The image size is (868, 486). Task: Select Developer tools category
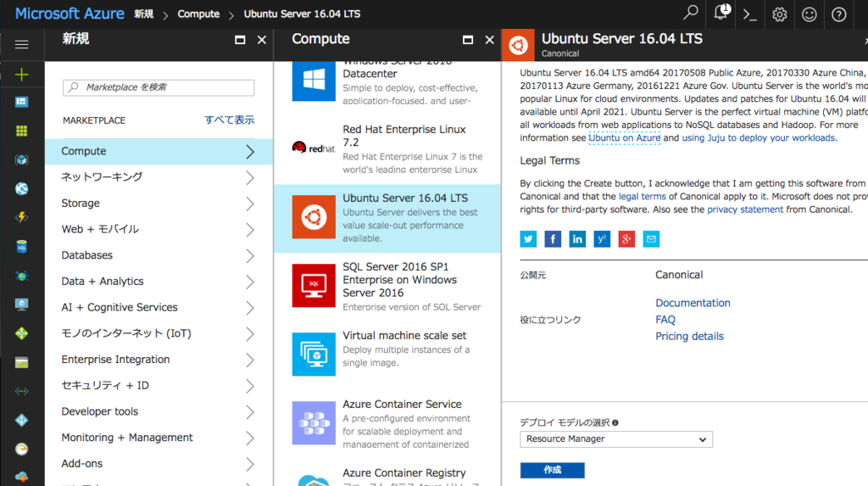159,411
